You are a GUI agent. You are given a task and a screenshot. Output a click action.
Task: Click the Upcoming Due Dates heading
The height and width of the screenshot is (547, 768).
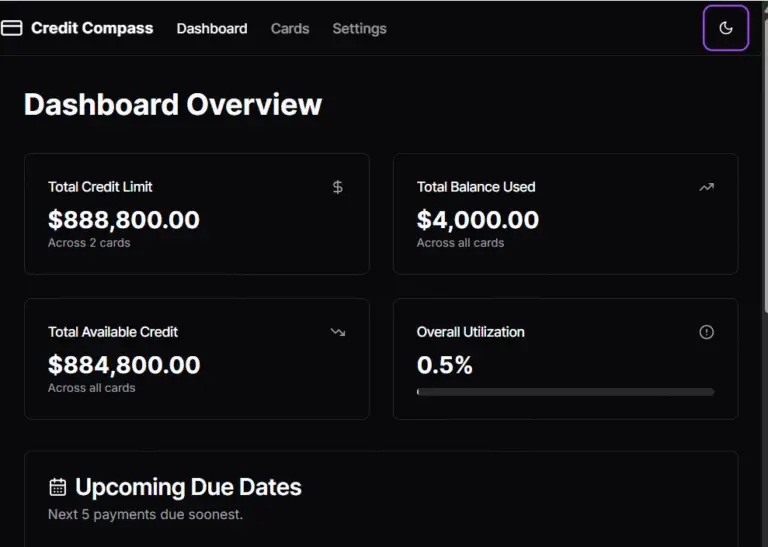coord(188,487)
